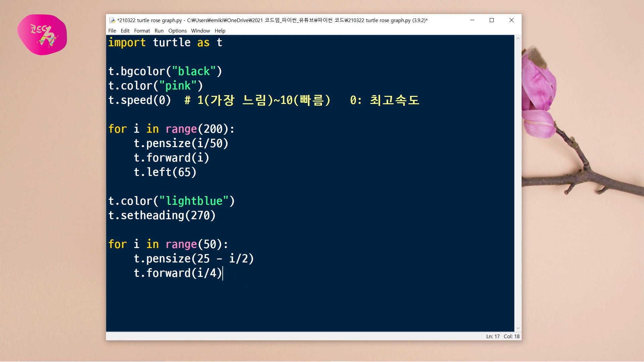Viewport: 644px width, 362px height.
Task: Open the Options menu
Action: coord(177,31)
